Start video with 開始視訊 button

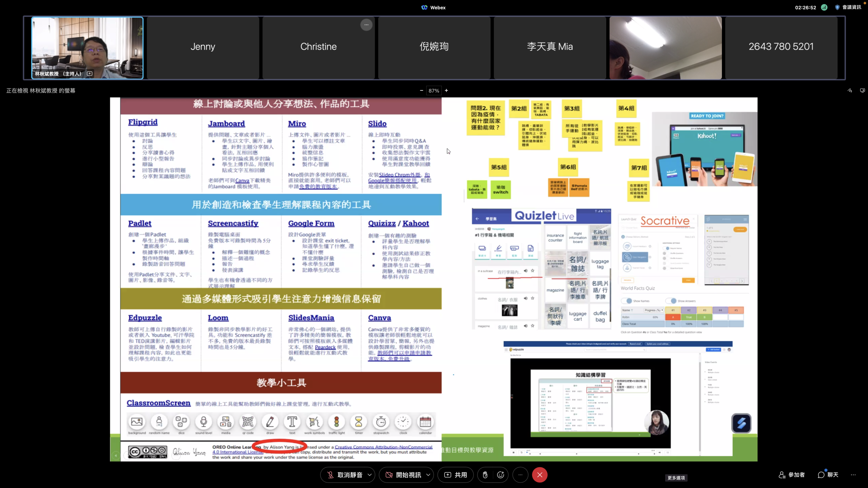click(403, 475)
